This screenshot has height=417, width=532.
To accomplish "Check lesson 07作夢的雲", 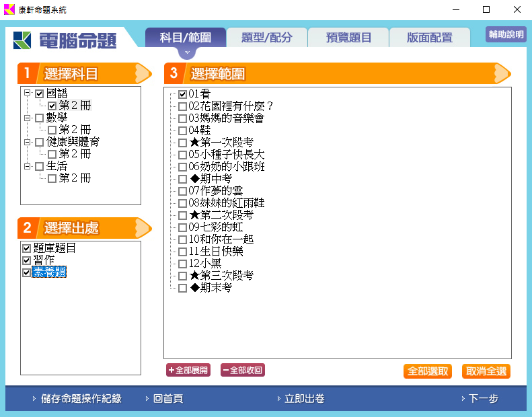I will [x=182, y=191].
